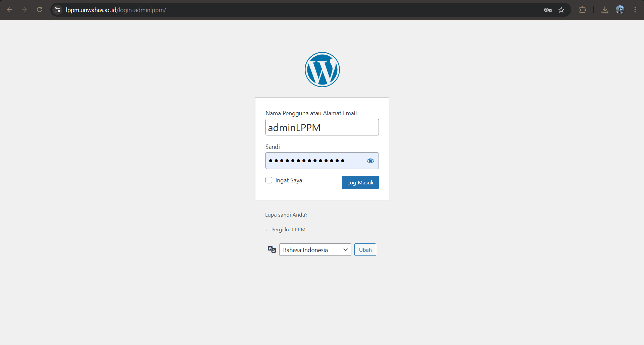Open the site information icon in address bar
644x345 pixels.
pyautogui.click(x=58, y=10)
